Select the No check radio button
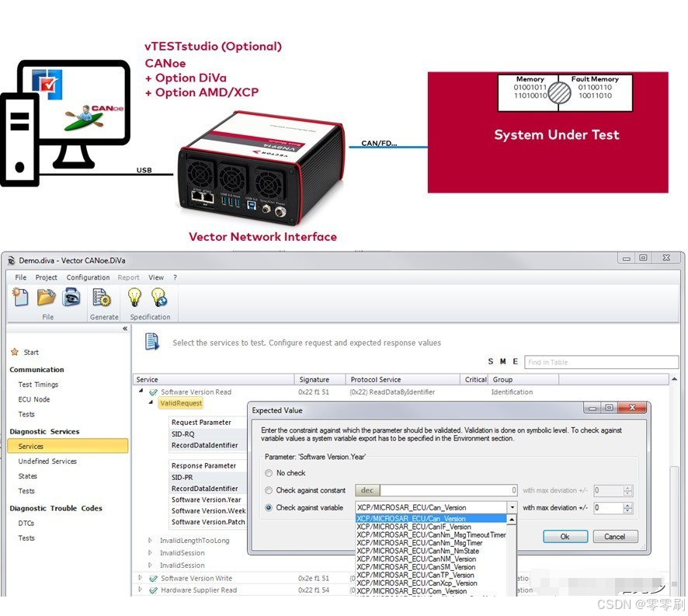Image resolution: width=688 pixels, height=616 pixels. coord(269,473)
